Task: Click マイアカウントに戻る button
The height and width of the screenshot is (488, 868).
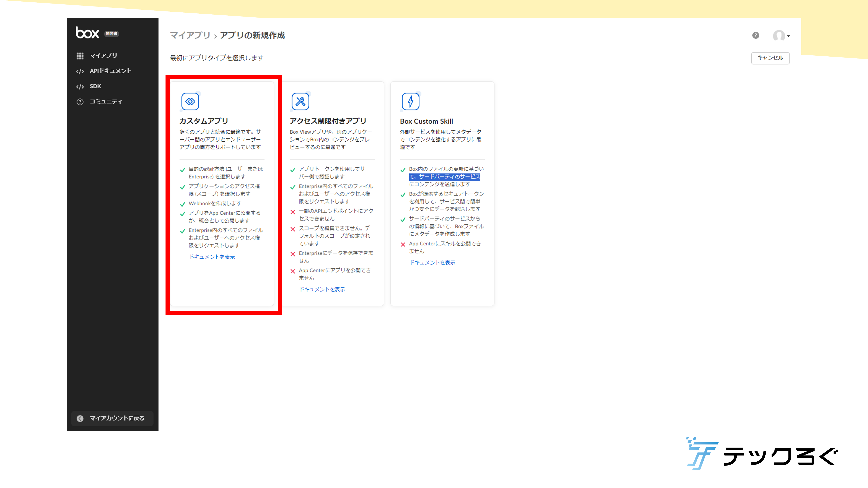Action: point(112,418)
